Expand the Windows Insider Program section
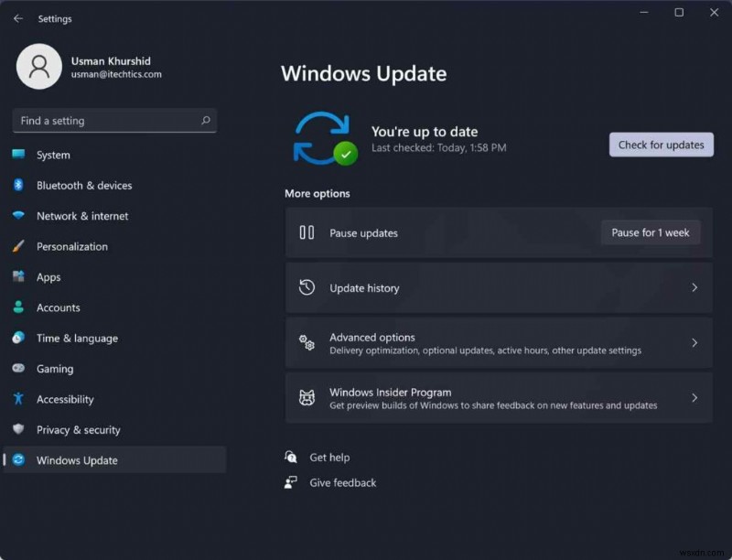Image resolution: width=732 pixels, height=560 pixels. [695, 398]
